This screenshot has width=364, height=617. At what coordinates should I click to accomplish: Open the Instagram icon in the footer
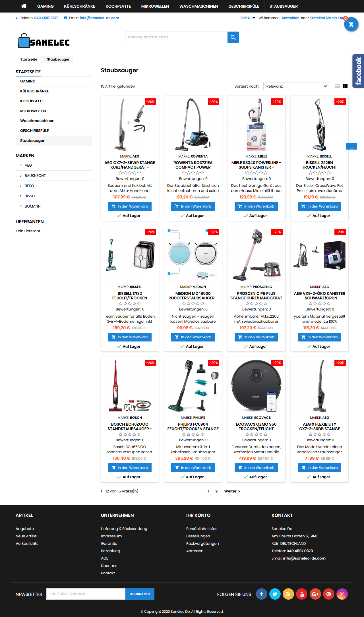click(342, 594)
